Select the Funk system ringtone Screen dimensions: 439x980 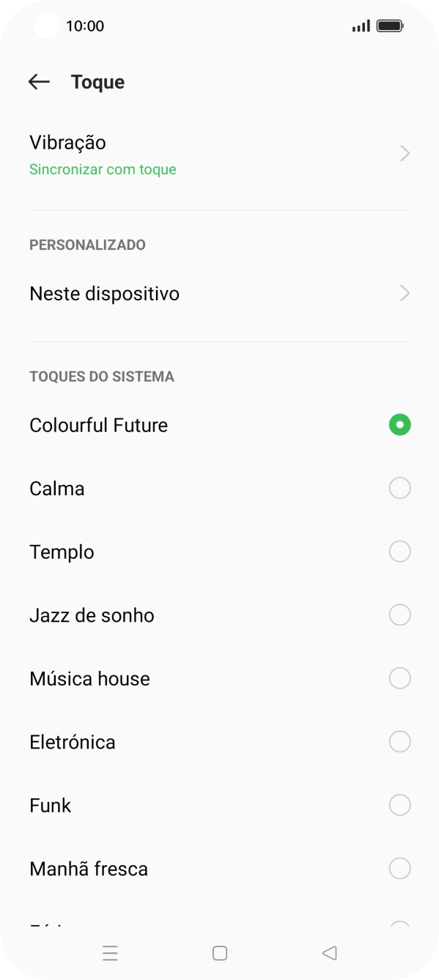(x=219, y=805)
